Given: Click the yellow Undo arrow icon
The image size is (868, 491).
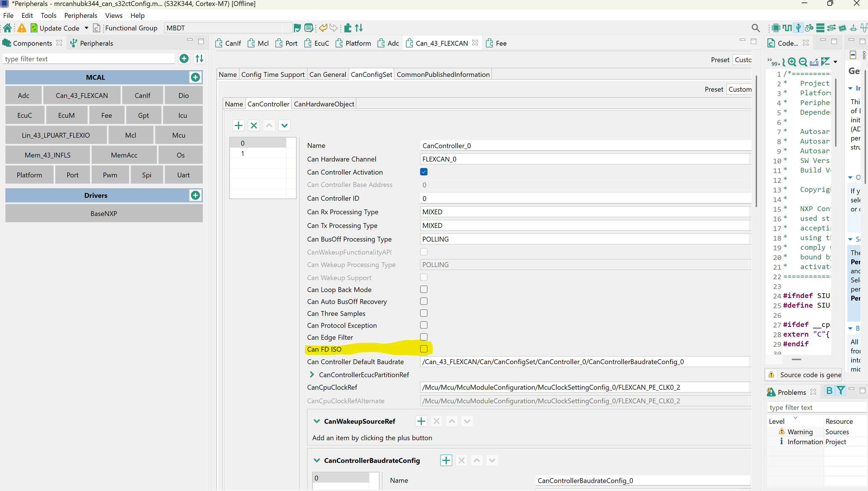Looking at the screenshot, I should (x=323, y=28).
